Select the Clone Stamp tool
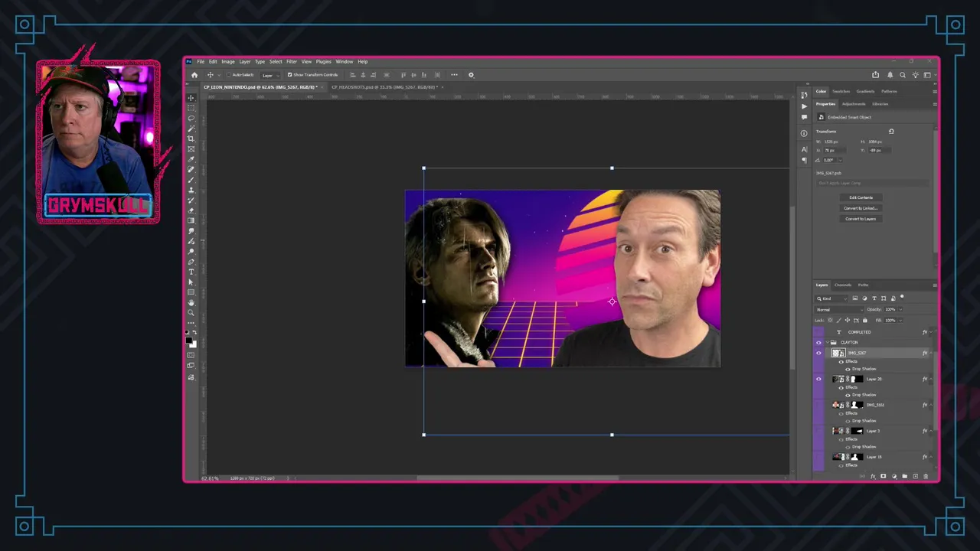Viewport: 980px width, 551px height. tap(191, 190)
